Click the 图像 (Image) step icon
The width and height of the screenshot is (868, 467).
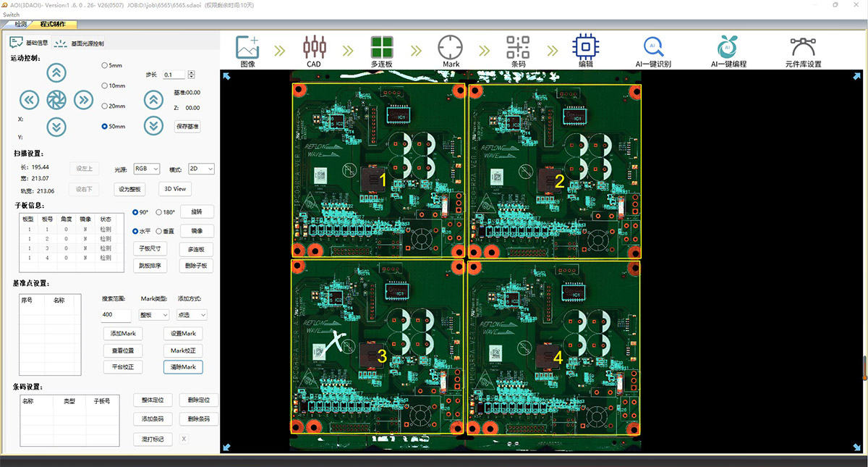click(x=247, y=47)
